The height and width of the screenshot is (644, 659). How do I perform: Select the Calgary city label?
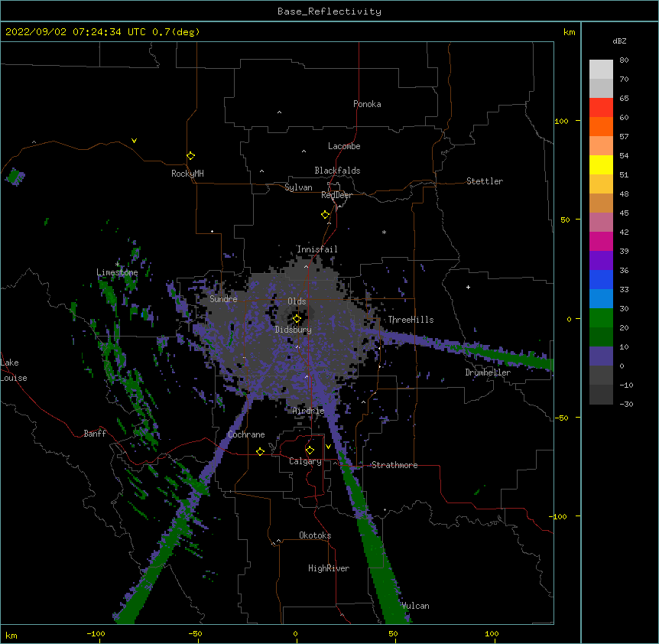305,461
